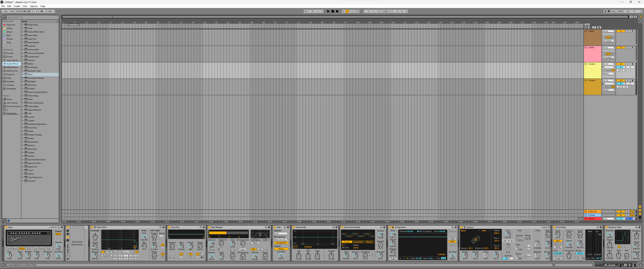The image size is (644, 269).
Task: Toggle the yellow Automation Arm icon
Action: (x=347, y=11)
